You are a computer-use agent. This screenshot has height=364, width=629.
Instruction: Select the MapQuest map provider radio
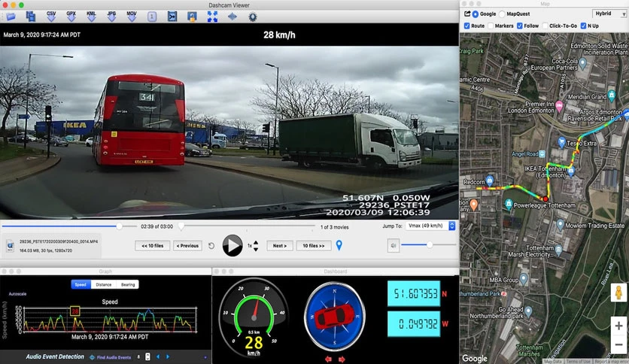pyautogui.click(x=502, y=14)
